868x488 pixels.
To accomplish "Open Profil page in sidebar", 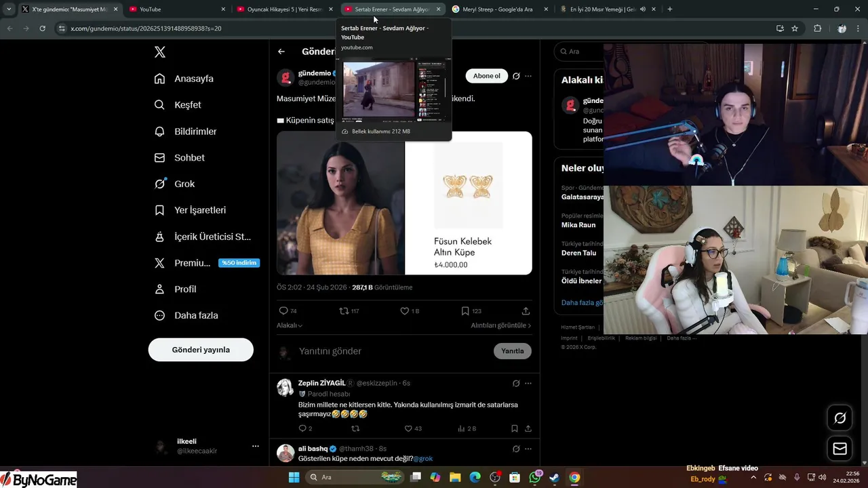I will click(x=175, y=289).
